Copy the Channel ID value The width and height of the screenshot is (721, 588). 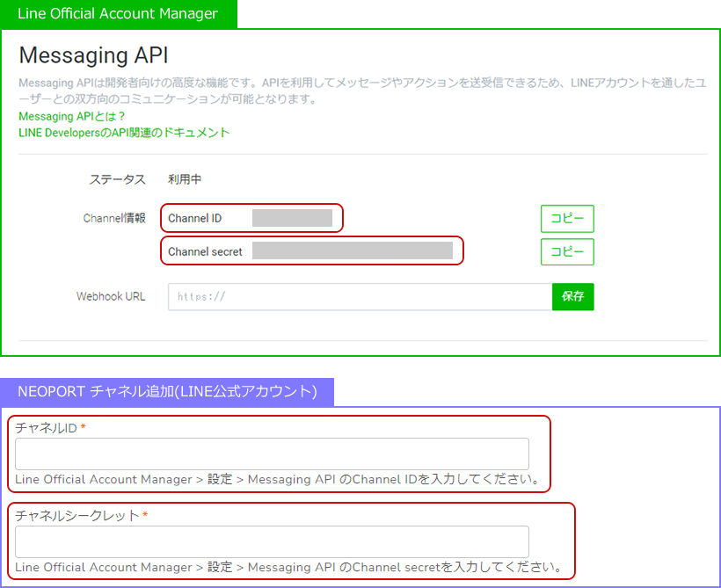coord(567,219)
